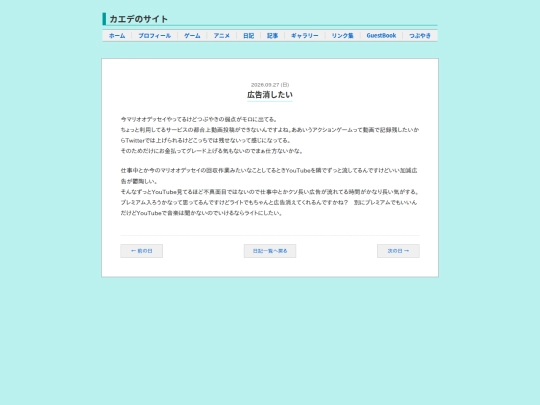The width and height of the screenshot is (540, 405).
Task: Switch to the 日記 page
Action: [248, 35]
